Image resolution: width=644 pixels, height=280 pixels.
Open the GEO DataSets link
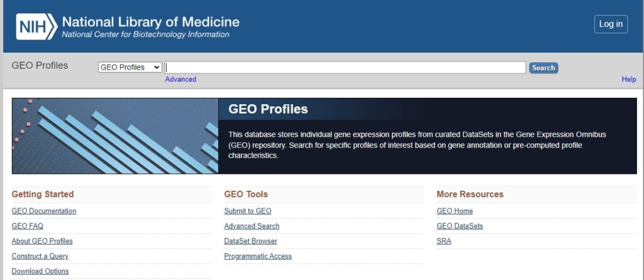point(460,226)
